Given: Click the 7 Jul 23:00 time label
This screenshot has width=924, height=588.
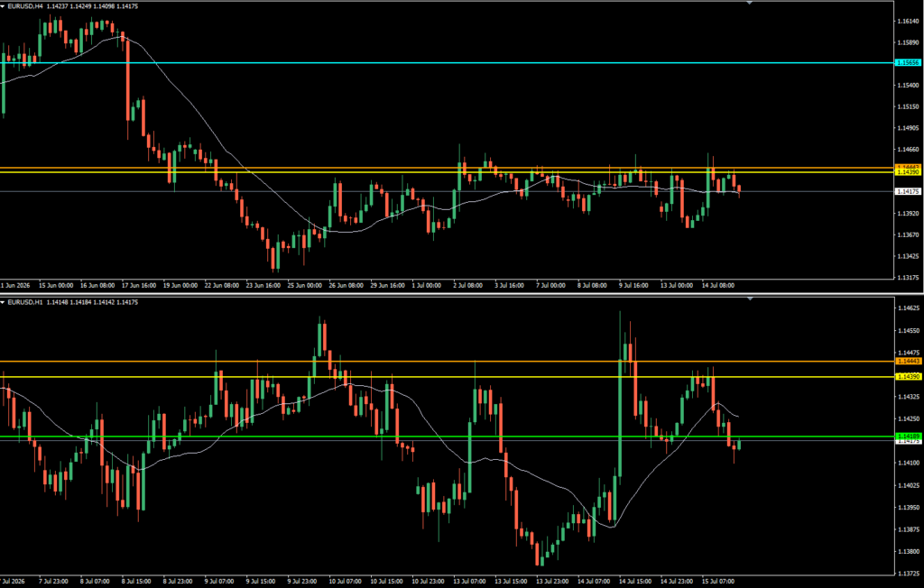Looking at the screenshot, I should 53,581.
